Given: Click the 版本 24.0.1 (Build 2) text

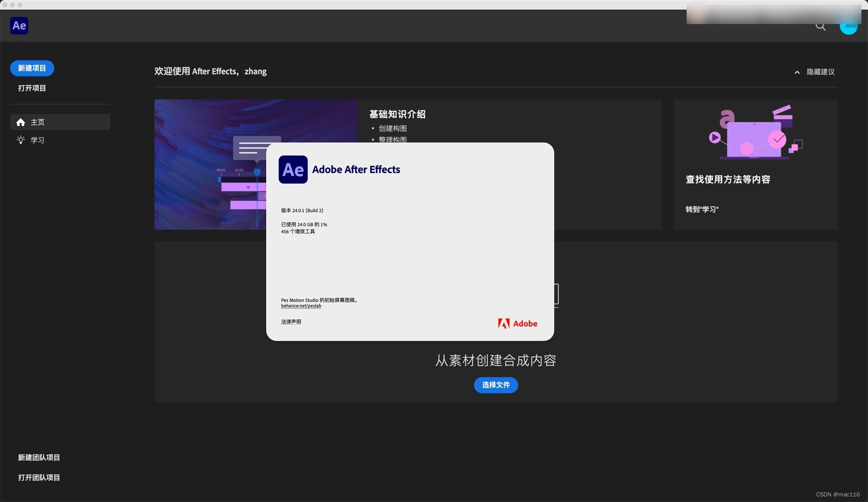Looking at the screenshot, I should [302, 211].
